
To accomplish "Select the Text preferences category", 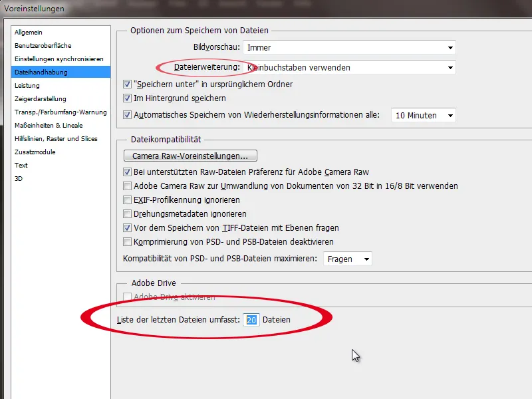I will (x=61, y=165).
